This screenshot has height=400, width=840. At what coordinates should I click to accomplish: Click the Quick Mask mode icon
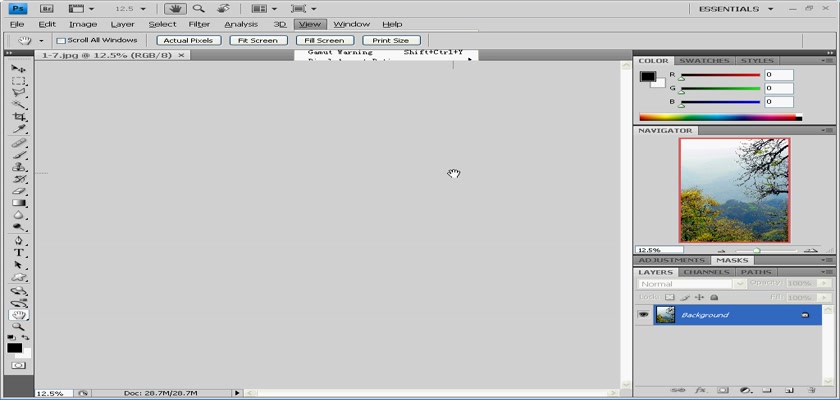click(x=19, y=366)
